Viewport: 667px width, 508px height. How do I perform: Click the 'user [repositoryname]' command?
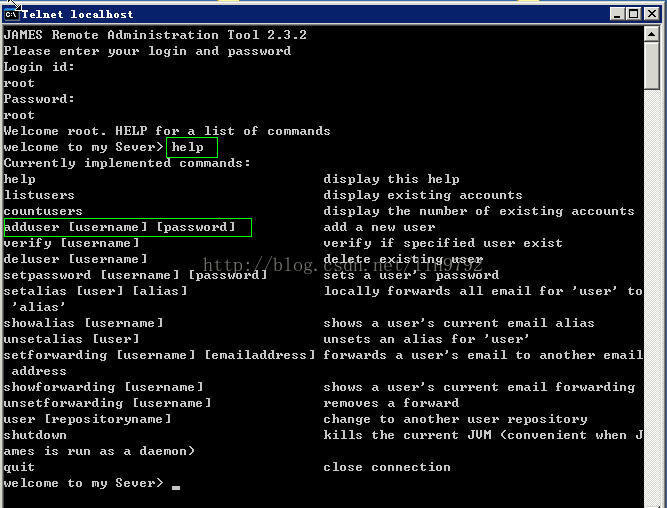87,419
